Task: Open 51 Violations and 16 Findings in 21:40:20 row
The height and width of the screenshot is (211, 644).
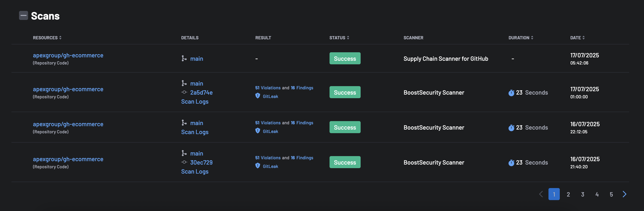Action: 284,158
